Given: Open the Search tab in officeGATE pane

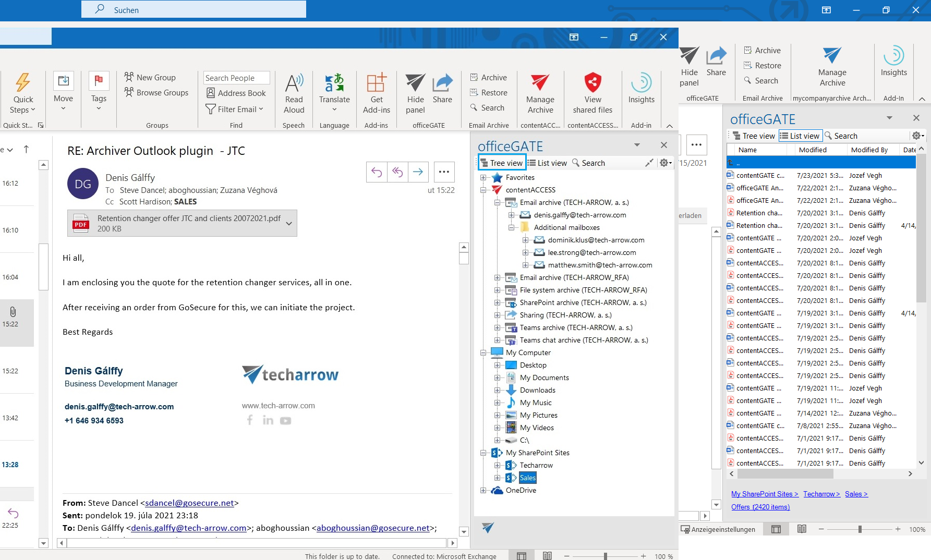Looking at the screenshot, I should coord(589,163).
